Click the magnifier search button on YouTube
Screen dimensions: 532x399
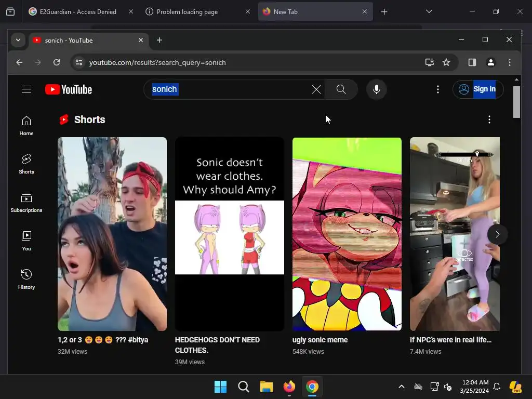[341, 89]
